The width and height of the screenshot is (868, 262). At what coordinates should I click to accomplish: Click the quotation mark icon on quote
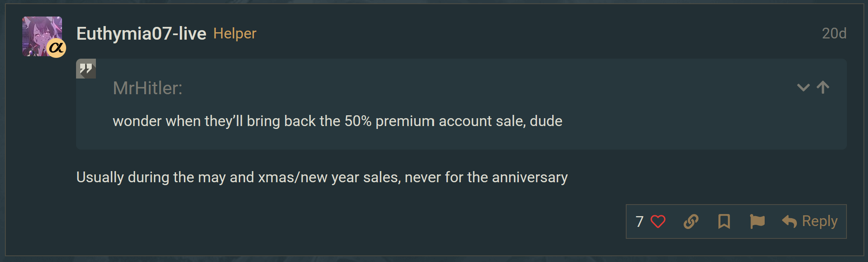[x=86, y=69]
